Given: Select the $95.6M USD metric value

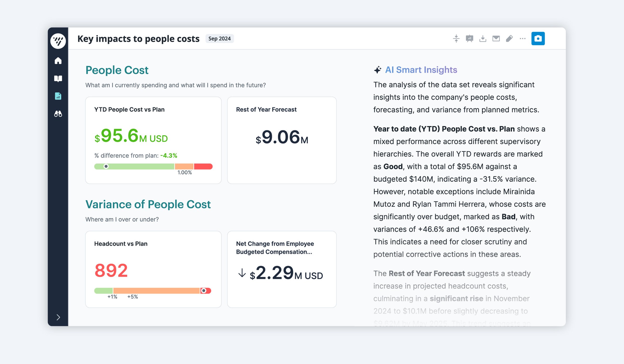Looking at the screenshot, I should point(131,136).
